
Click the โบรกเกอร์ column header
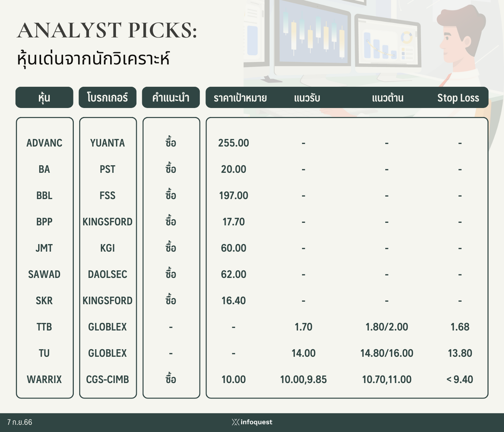click(x=108, y=97)
